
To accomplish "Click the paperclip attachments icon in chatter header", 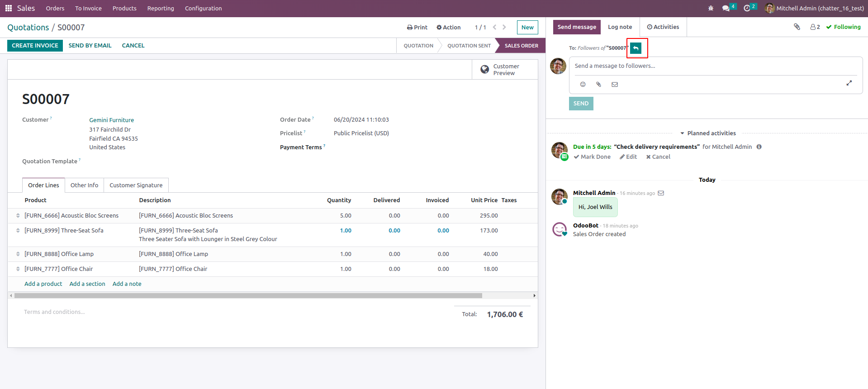I will click(797, 27).
